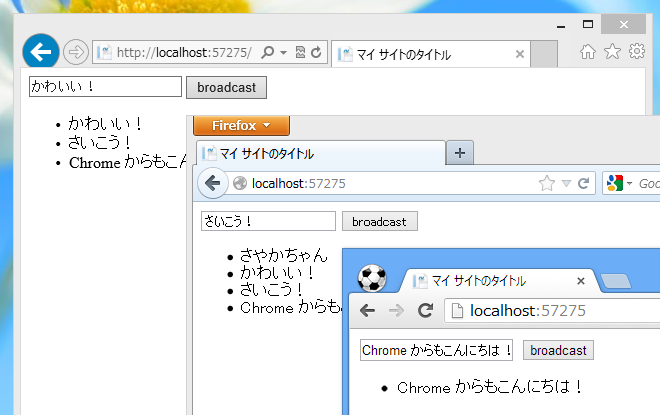This screenshot has width=660, height=415.
Task: Bookmark page with Firefox star icon
Action: [x=546, y=184]
